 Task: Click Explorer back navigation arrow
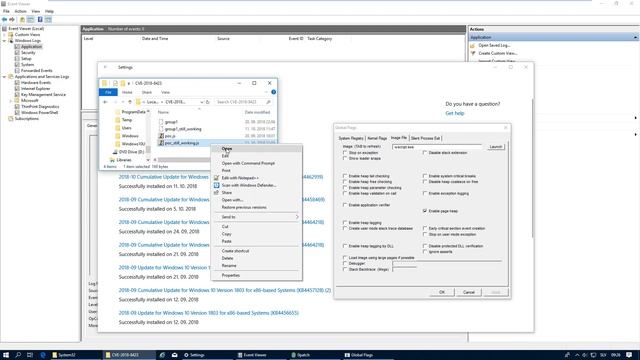pyautogui.click(x=105, y=102)
